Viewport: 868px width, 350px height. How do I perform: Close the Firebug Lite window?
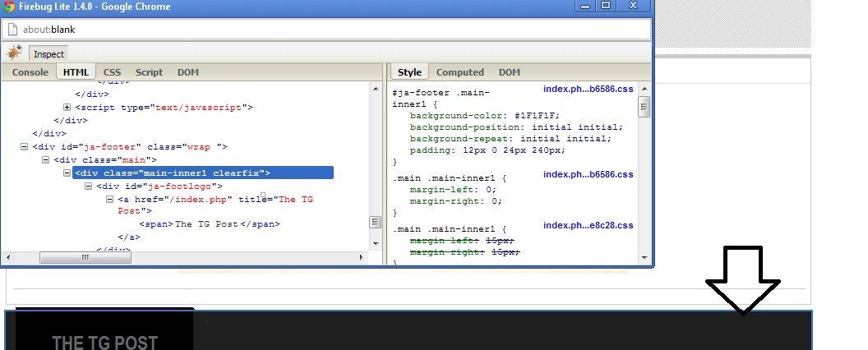pyautogui.click(x=634, y=6)
